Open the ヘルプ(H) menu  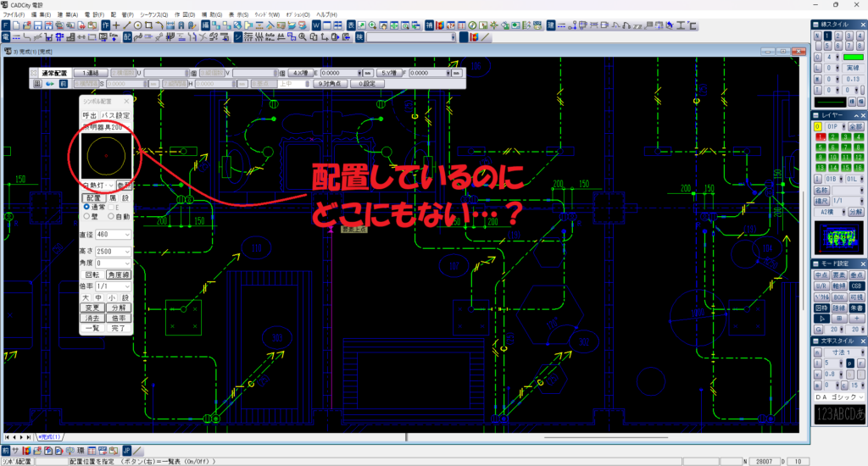pos(326,15)
